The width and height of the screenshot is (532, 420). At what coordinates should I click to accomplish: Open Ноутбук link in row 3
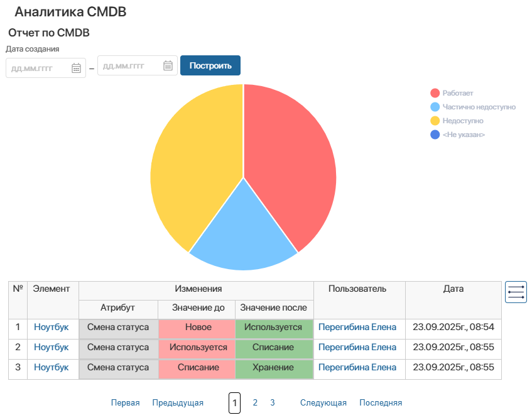[52, 367]
